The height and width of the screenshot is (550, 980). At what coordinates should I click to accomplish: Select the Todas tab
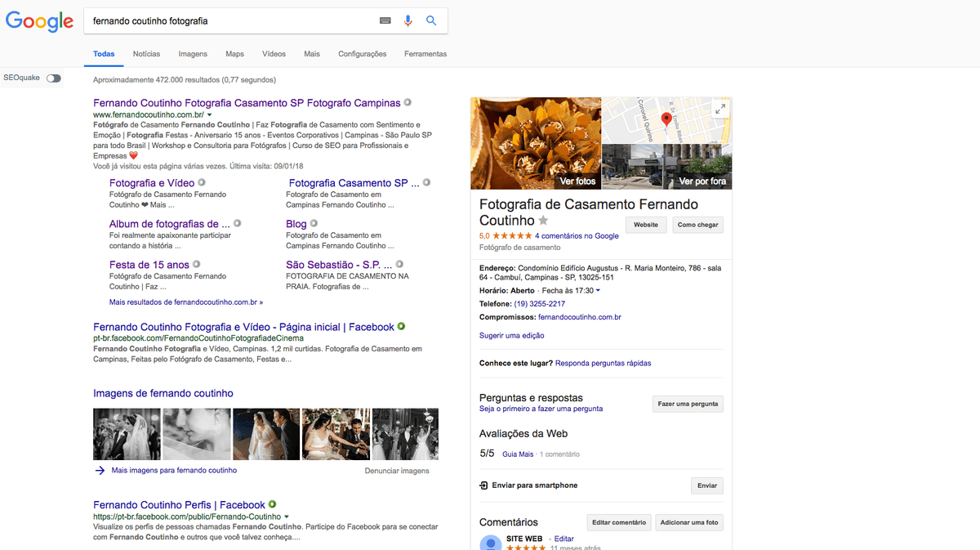tap(104, 54)
